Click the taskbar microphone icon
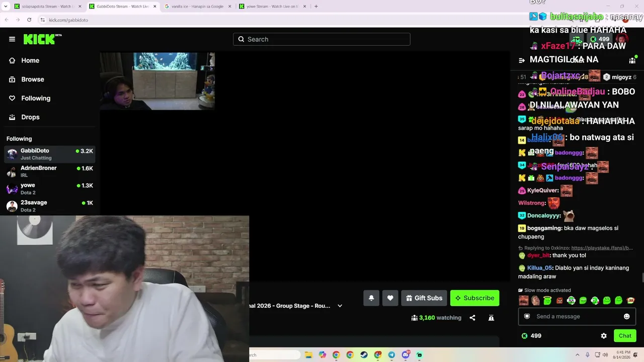Screen dimensions: 644x362 (x=587, y=355)
